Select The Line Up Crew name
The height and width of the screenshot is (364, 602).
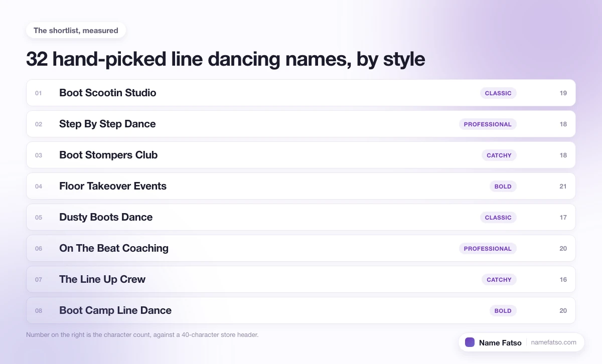pyautogui.click(x=102, y=279)
